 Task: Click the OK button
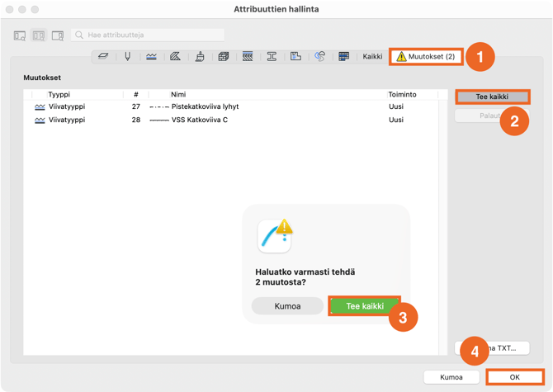point(514,377)
